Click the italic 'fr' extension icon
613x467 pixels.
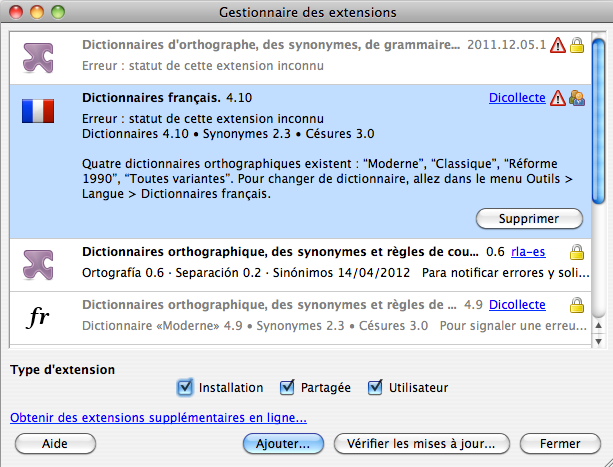[38, 318]
